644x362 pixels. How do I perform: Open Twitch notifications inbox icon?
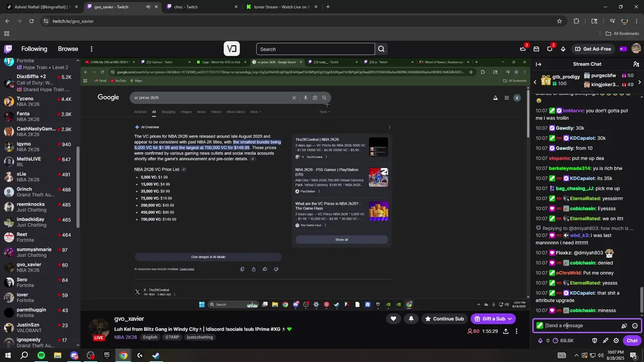[536, 49]
